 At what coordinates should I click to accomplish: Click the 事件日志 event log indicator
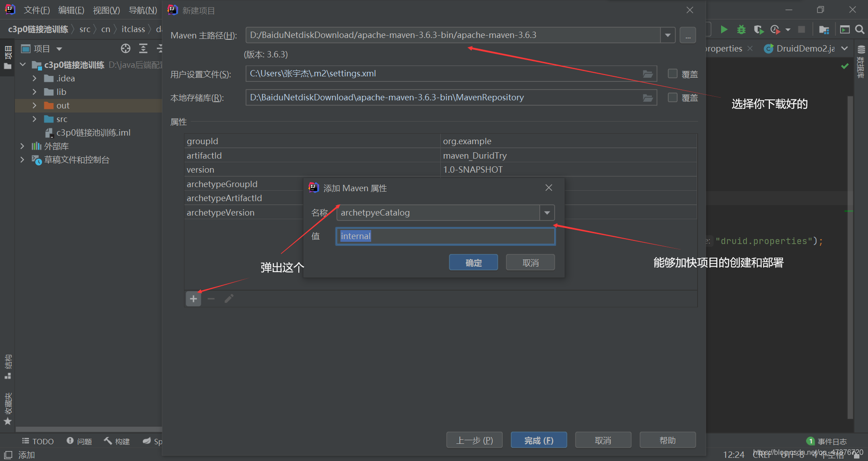pyautogui.click(x=826, y=441)
